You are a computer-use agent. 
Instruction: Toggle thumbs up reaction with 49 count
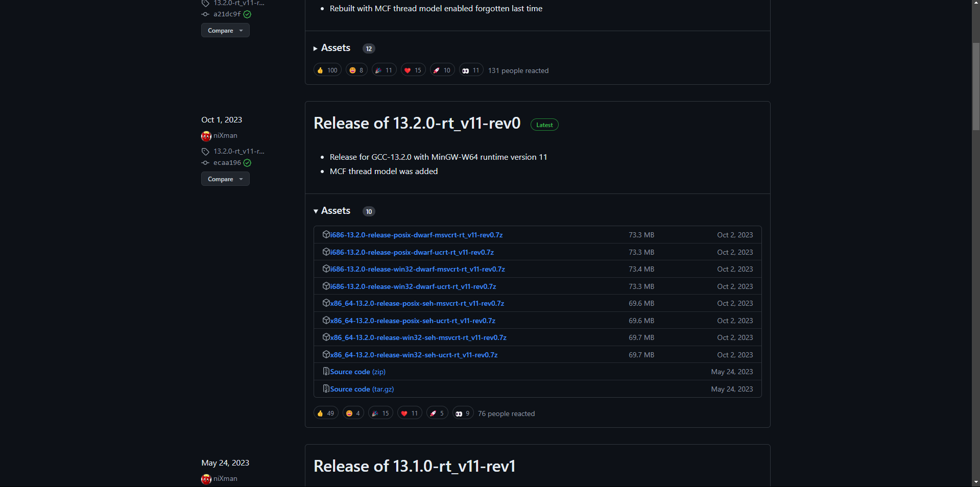tap(325, 413)
